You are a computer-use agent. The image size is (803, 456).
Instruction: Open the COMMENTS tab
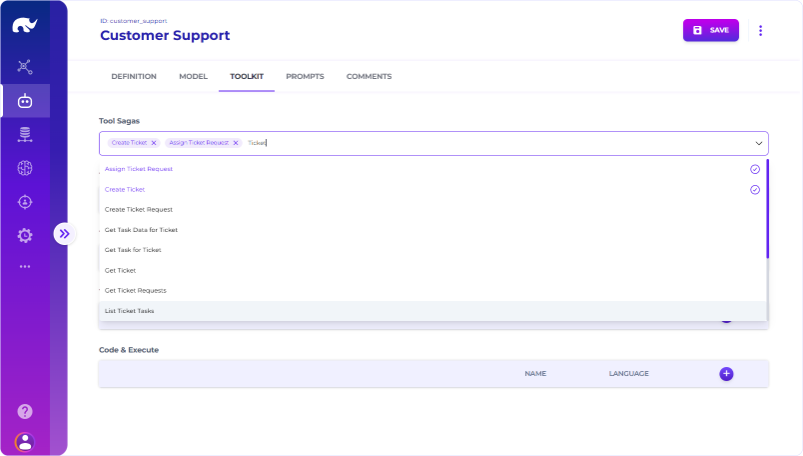[369, 76]
